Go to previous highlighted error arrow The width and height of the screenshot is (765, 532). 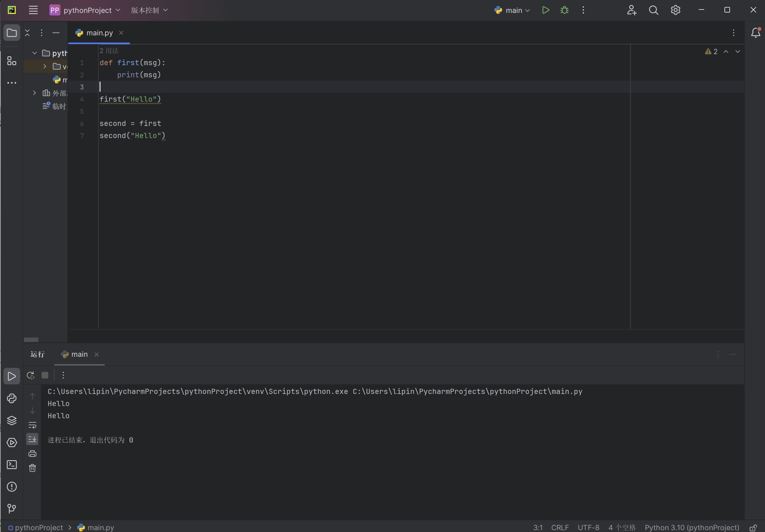726,52
